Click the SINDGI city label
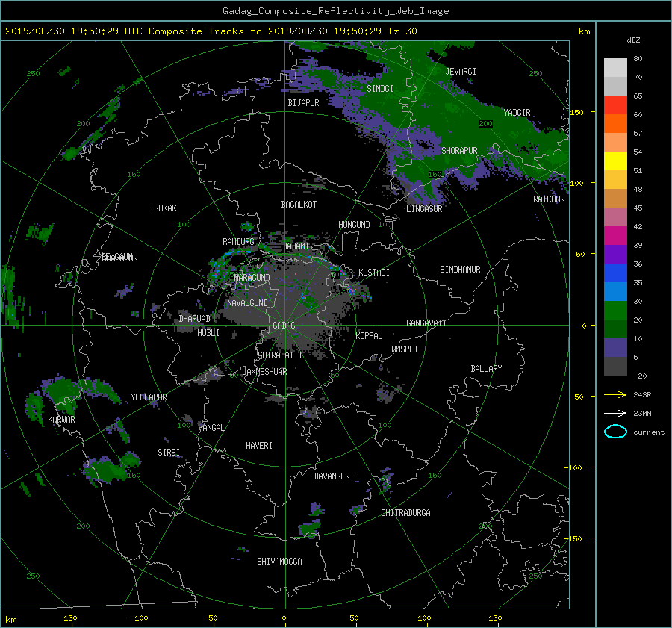Image resolution: width=672 pixels, height=628 pixels. [380, 89]
